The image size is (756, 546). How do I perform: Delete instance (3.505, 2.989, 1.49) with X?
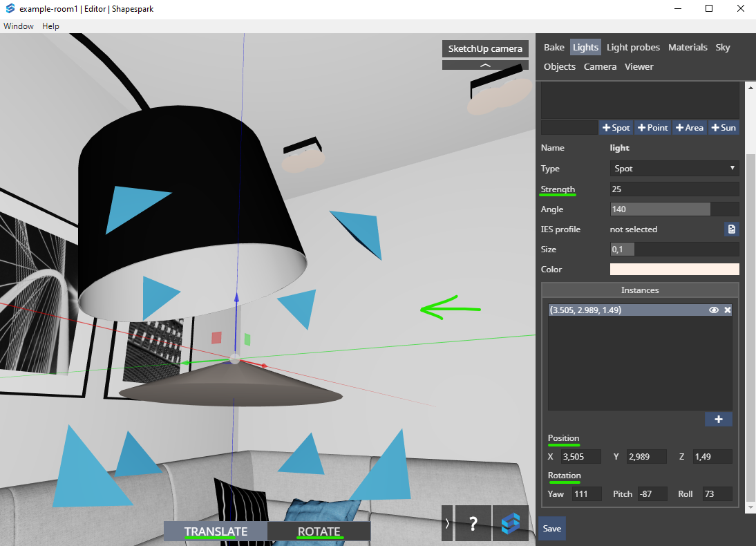(x=726, y=310)
